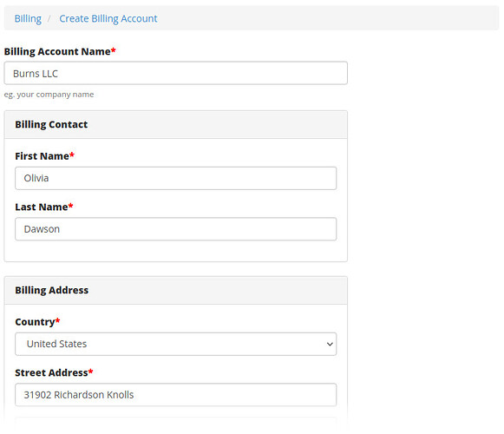Click the red asterisk beside Street Address

90,372
